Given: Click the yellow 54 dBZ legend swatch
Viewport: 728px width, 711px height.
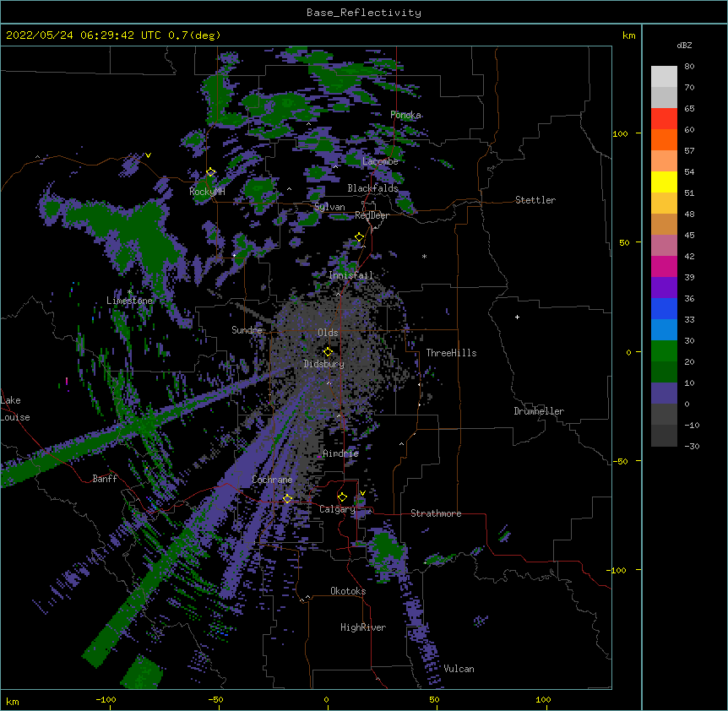Looking at the screenshot, I should click(664, 182).
